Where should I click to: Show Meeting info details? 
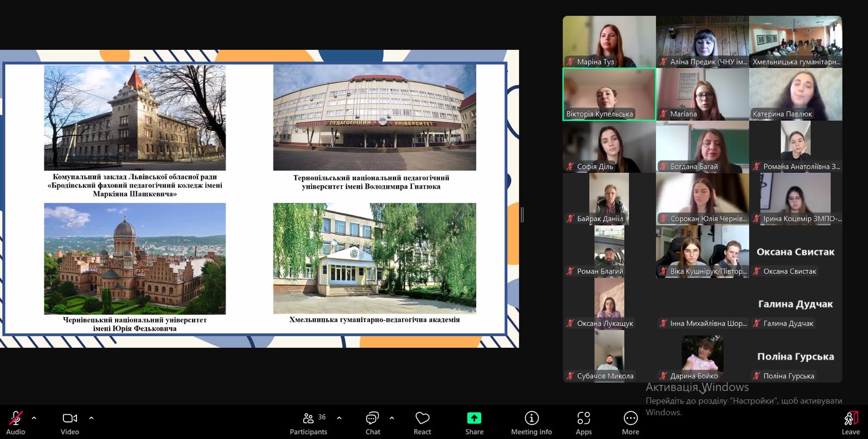click(x=532, y=422)
